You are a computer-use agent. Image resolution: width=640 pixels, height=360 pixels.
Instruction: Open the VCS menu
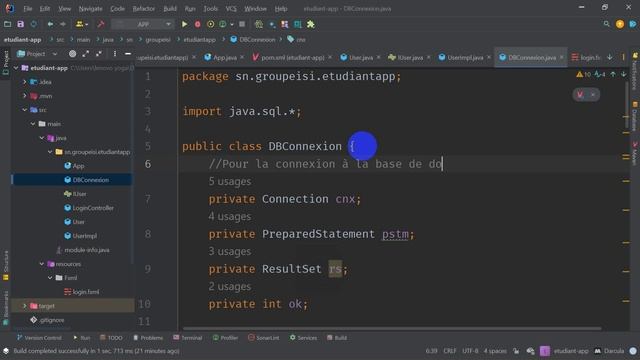[x=231, y=9]
